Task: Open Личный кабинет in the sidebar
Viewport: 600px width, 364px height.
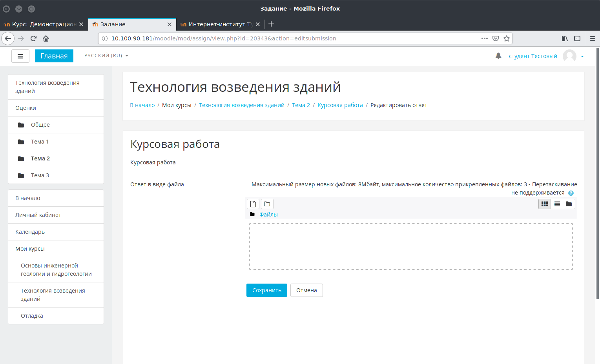Action: pyautogui.click(x=56, y=215)
